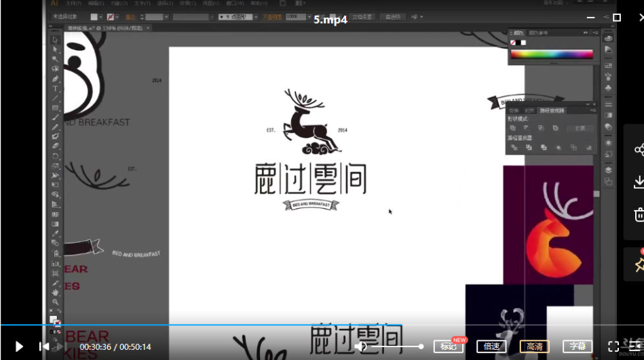Viewport: 644px width, 360px height.
Task: Select the Rotate tool
Action: [x=55, y=157]
